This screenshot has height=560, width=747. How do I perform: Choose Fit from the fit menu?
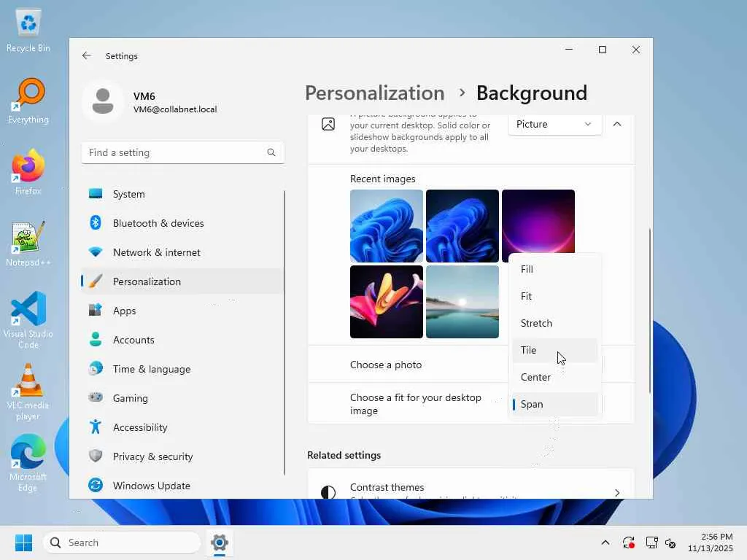click(554, 296)
